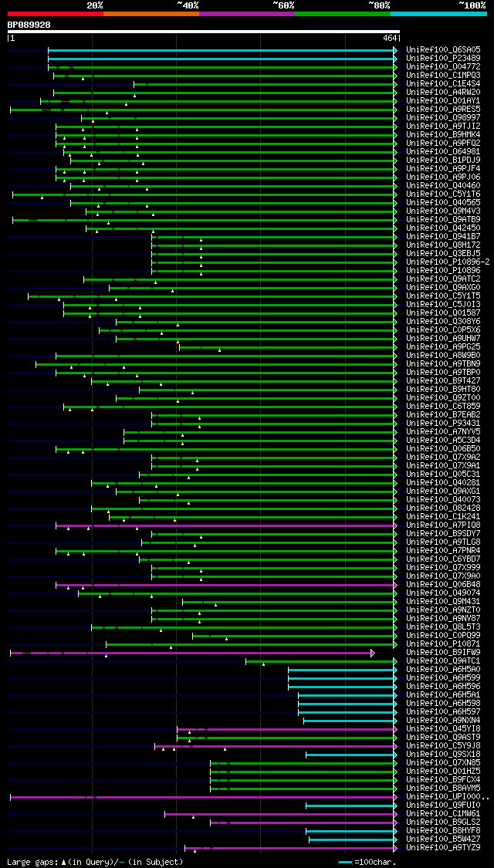Viewport: 494px width, 868px height.
Task: Click the UniRef100_Q3EBJ5 label
Action: coord(443,254)
